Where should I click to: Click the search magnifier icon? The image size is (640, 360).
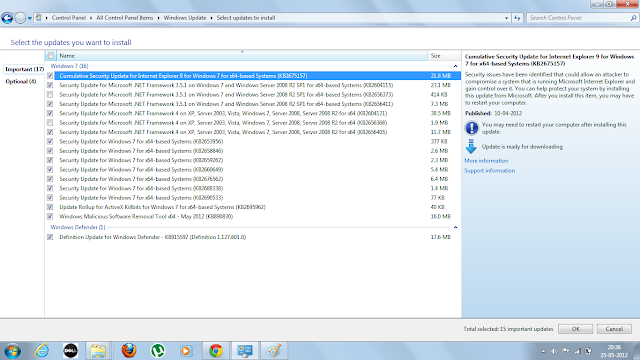tap(633, 18)
